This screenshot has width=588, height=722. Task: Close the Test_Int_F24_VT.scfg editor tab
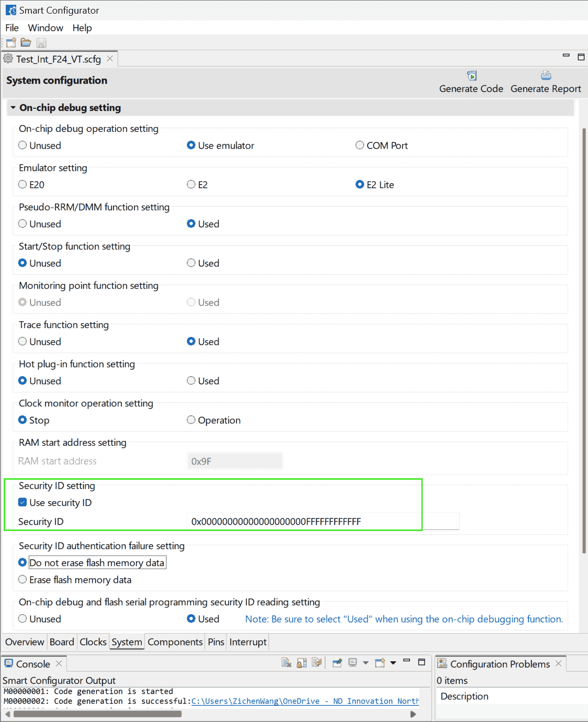pyautogui.click(x=110, y=59)
